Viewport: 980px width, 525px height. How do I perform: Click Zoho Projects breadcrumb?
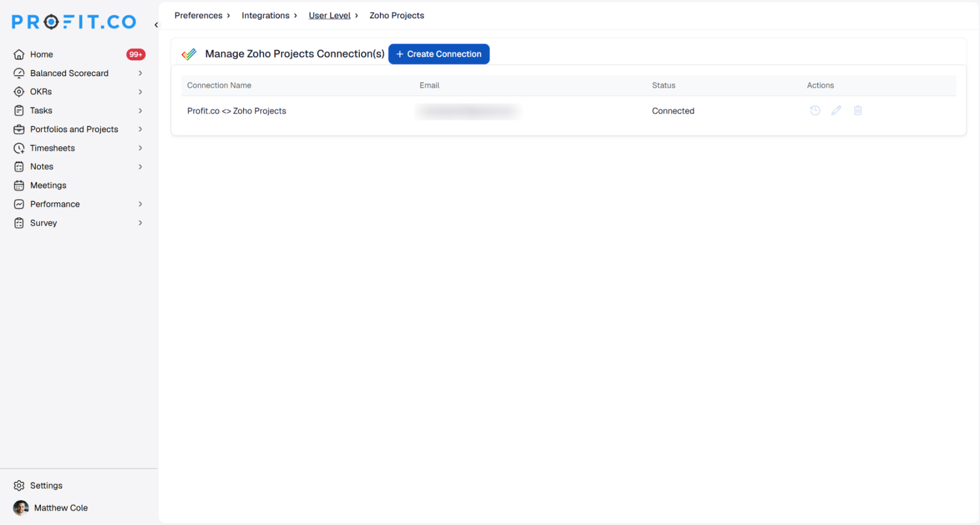click(x=397, y=15)
